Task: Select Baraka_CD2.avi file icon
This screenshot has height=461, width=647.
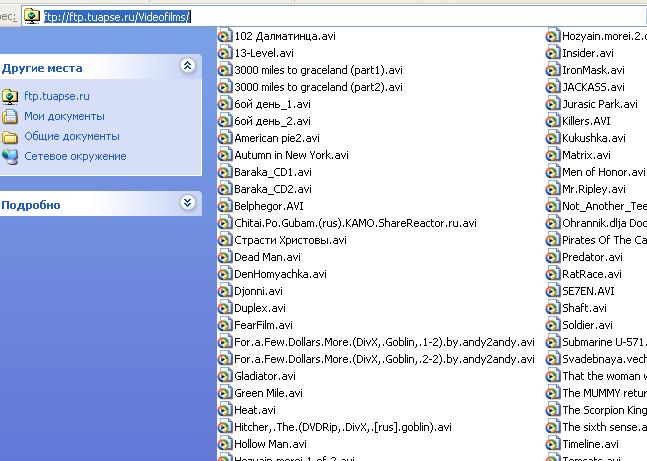Action: coord(224,189)
